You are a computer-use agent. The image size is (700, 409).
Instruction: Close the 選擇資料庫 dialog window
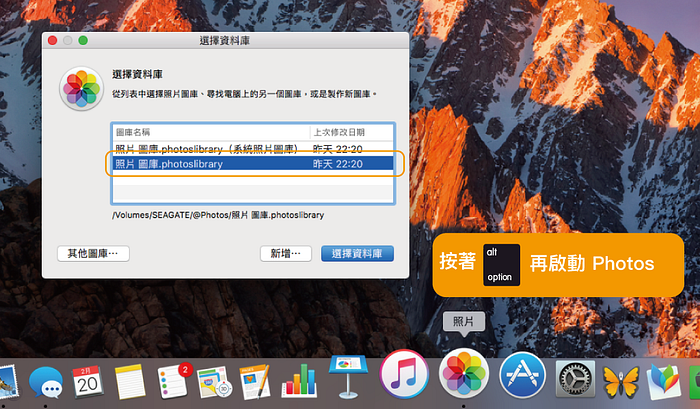click(52, 41)
